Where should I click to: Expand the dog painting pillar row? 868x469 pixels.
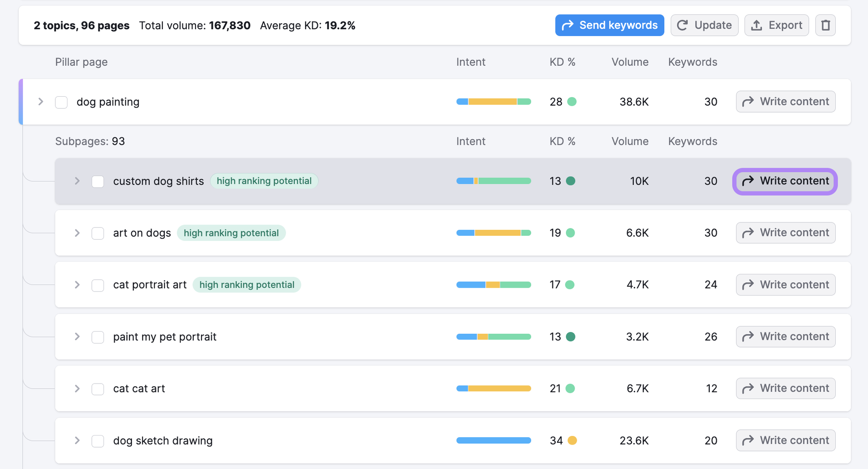pos(41,102)
